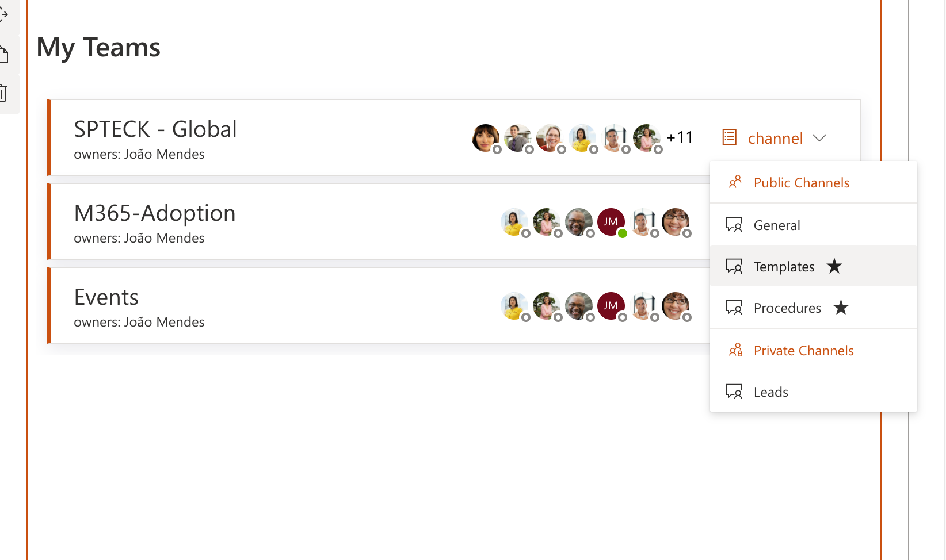This screenshot has height=560, width=946.
Task: Click the chat icon next to General
Action: coord(734,225)
